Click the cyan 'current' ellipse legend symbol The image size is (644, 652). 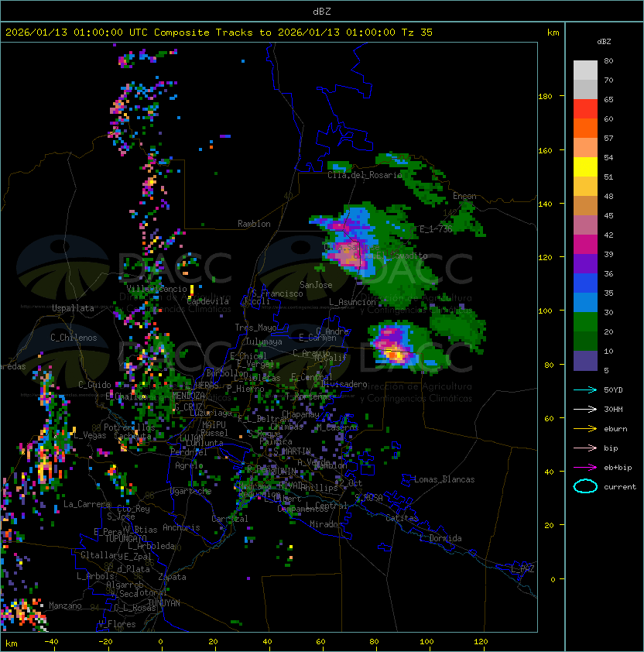585,486
